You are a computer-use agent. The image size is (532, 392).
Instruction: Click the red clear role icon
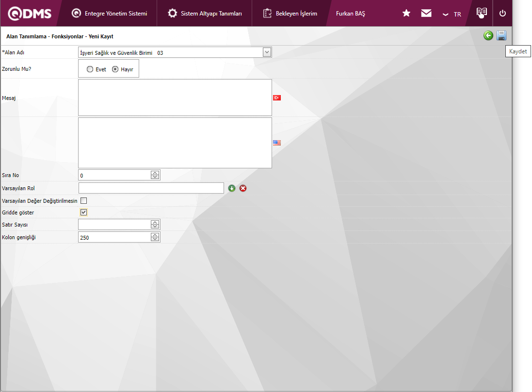243,188
